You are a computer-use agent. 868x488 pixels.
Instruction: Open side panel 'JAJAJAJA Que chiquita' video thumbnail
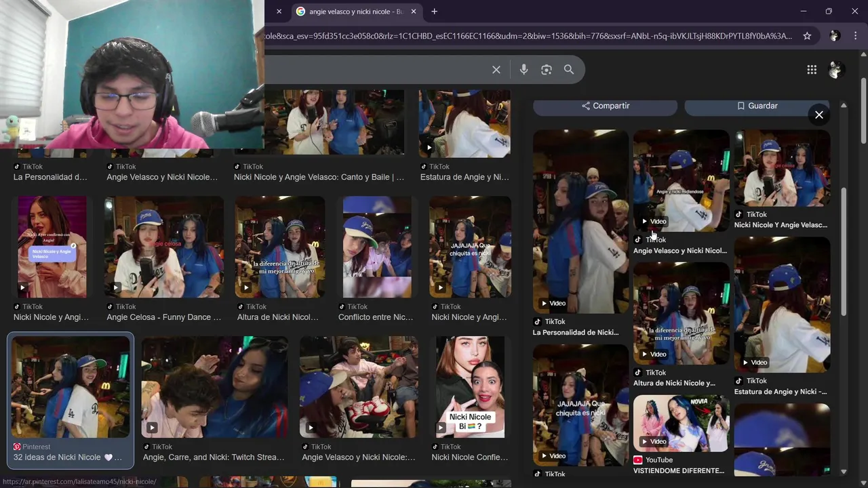coord(580,405)
